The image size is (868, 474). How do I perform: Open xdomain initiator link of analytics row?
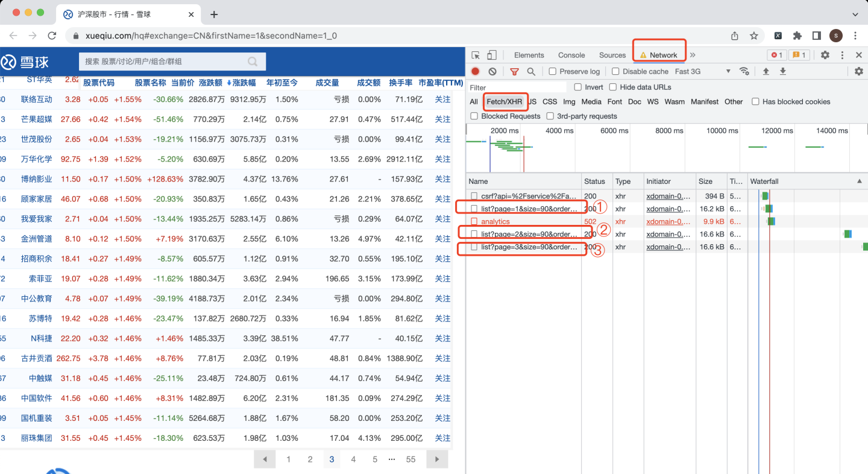(668, 221)
